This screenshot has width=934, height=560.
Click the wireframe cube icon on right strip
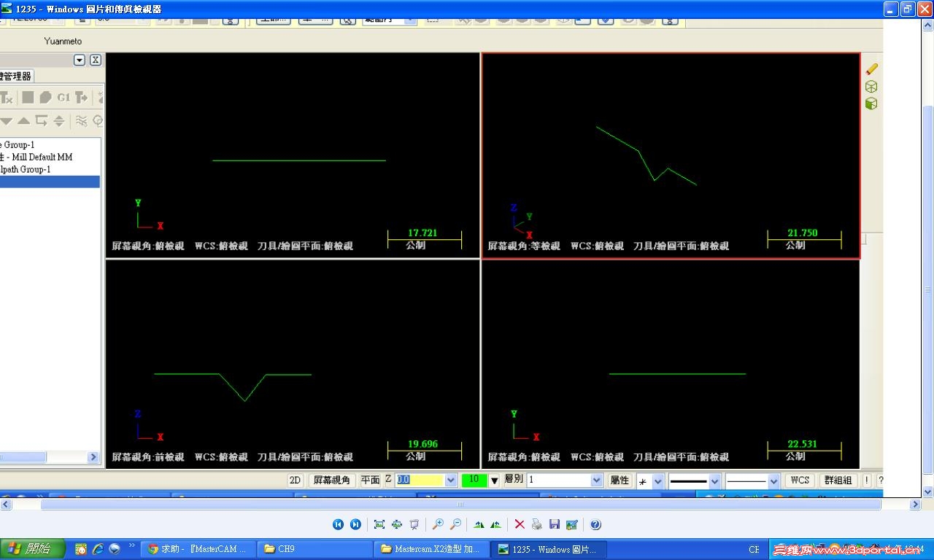pos(871,86)
